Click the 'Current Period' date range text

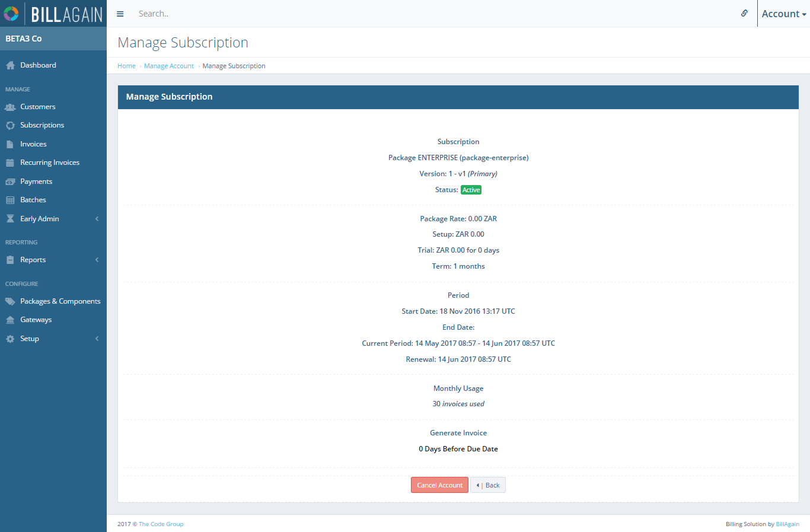click(x=458, y=343)
